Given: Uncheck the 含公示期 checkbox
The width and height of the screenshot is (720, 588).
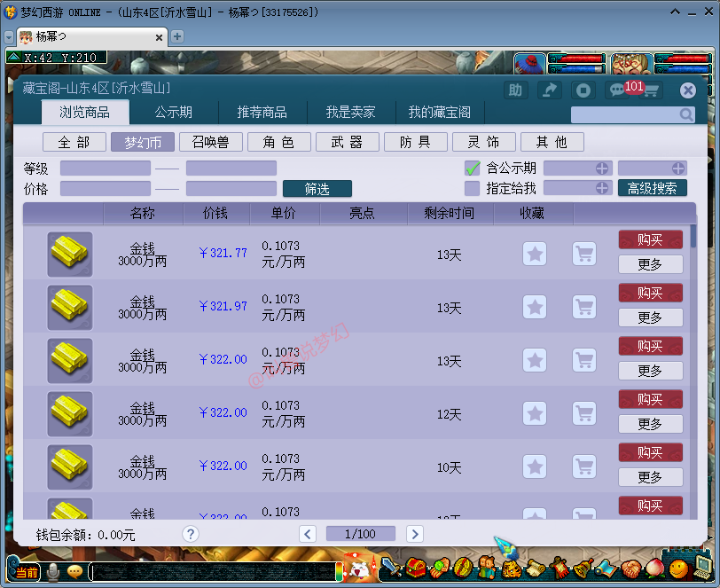Looking at the screenshot, I should 472,169.
